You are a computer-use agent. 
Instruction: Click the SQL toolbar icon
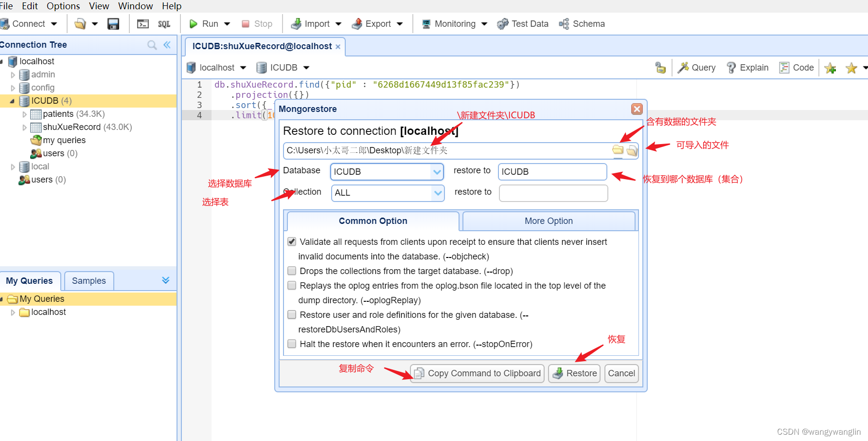tap(164, 24)
